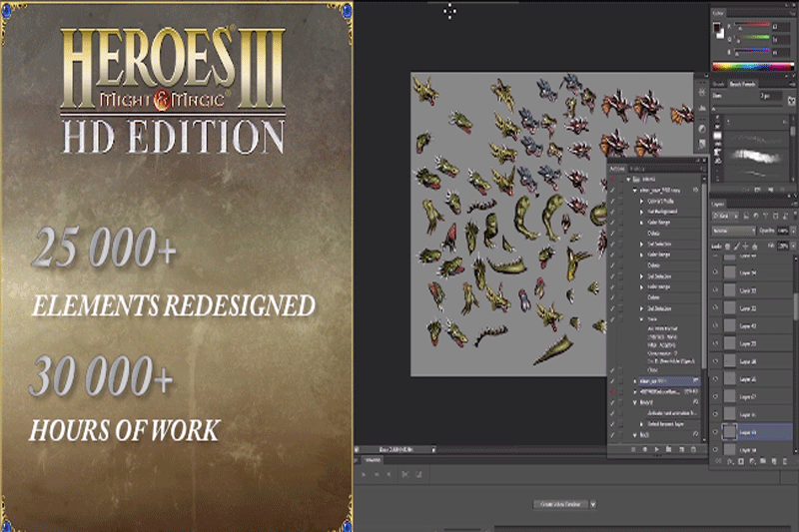Expand the Set Background step
799x532 pixels.
coord(641,212)
